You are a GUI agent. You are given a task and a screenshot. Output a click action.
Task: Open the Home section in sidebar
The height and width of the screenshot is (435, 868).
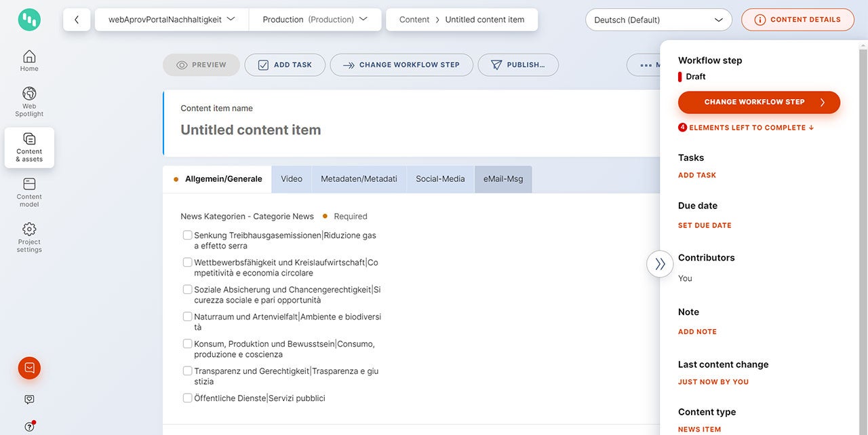pyautogui.click(x=29, y=60)
